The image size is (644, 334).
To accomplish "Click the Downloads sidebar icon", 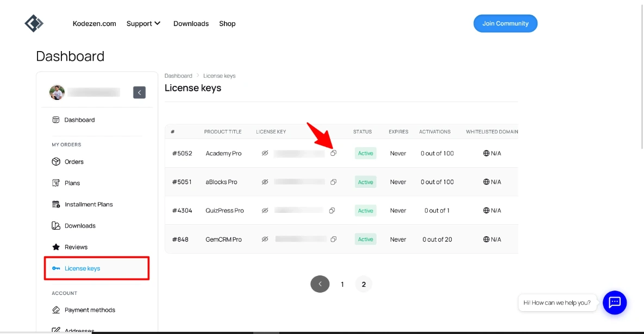I will pyautogui.click(x=56, y=226).
